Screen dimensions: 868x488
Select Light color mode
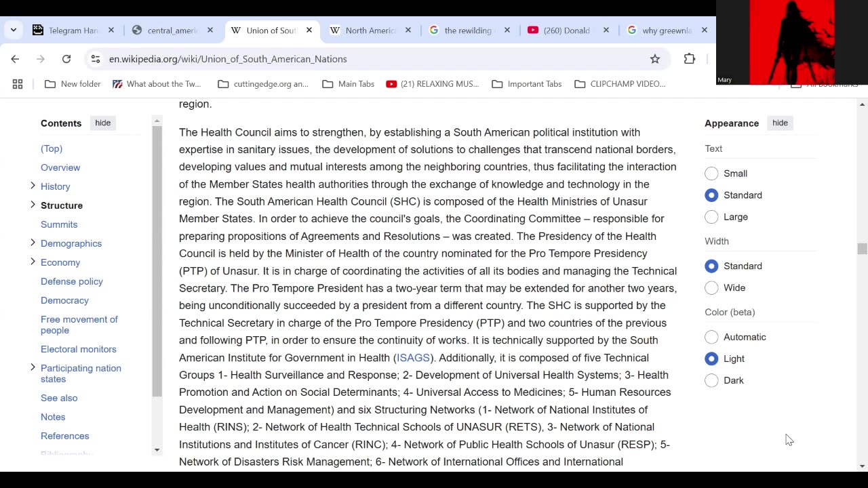pyautogui.click(x=711, y=359)
